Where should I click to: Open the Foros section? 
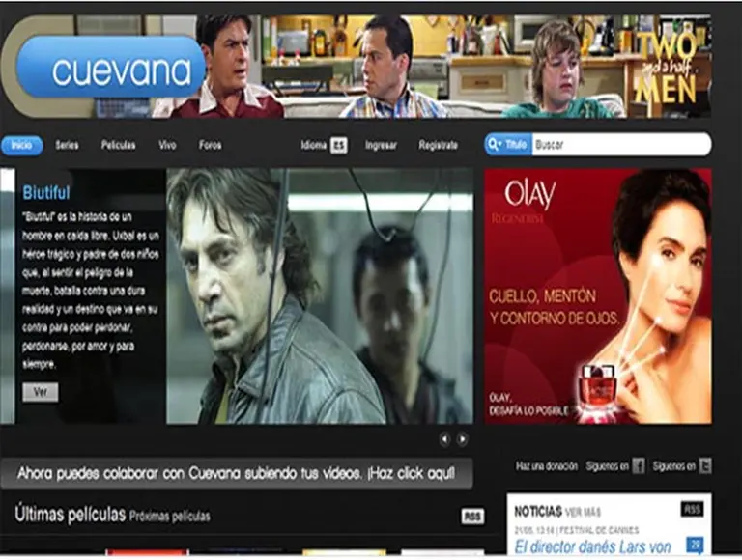tap(210, 145)
